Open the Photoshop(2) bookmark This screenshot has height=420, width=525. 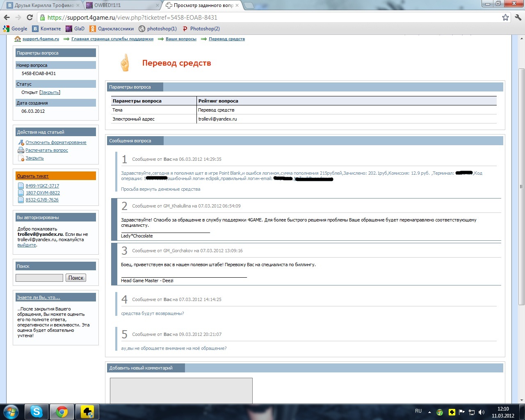[x=201, y=29]
